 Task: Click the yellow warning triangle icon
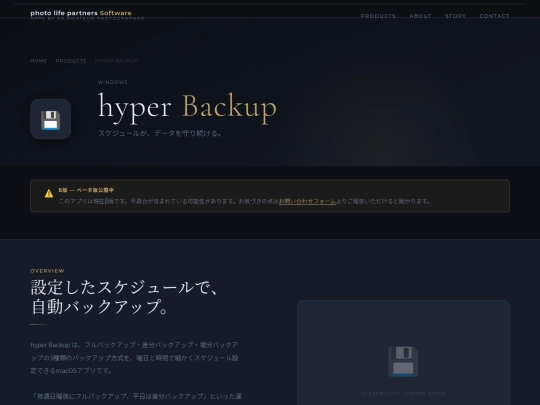pyautogui.click(x=49, y=194)
